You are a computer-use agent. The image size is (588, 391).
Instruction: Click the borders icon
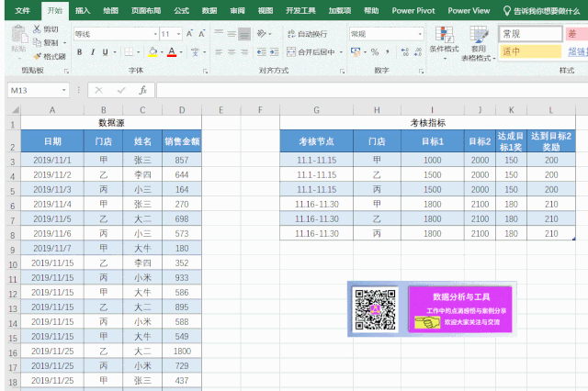[129, 52]
